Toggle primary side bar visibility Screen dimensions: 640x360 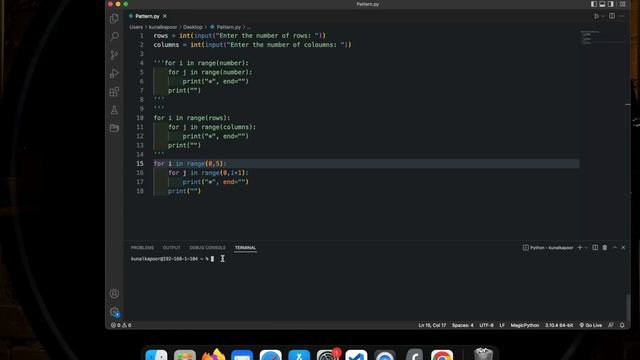594,4
